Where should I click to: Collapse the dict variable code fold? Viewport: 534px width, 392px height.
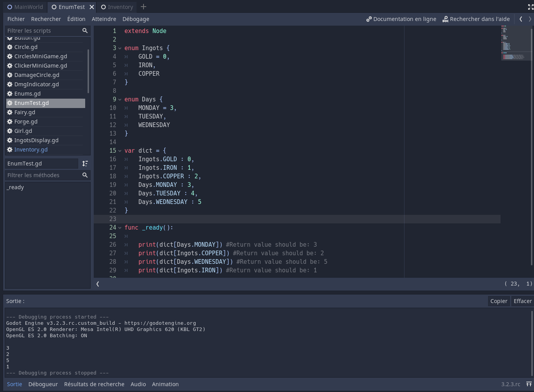click(119, 150)
